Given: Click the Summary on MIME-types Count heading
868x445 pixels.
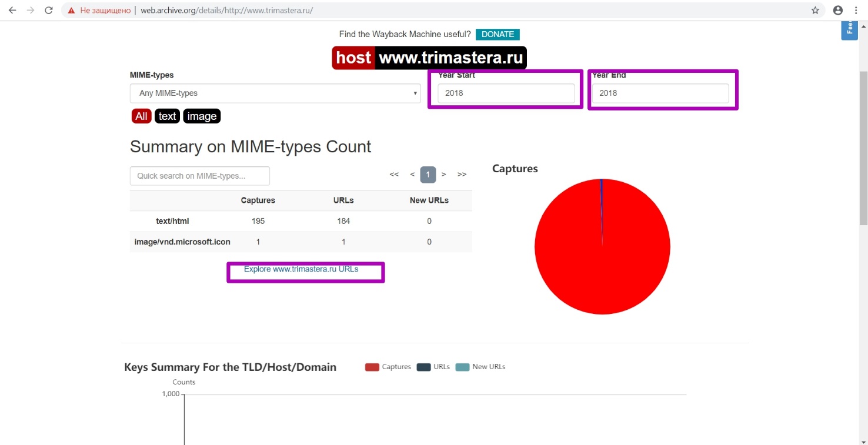Looking at the screenshot, I should (251, 146).
